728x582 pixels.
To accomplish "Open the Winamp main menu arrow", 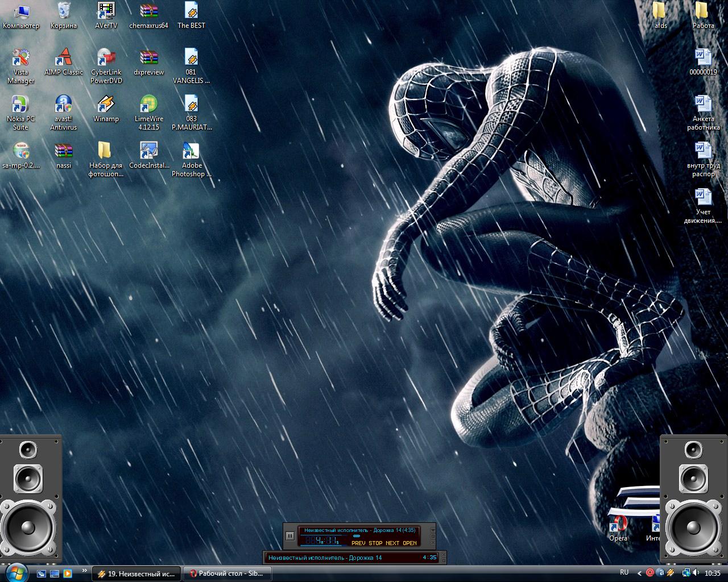I will point(432,530).
